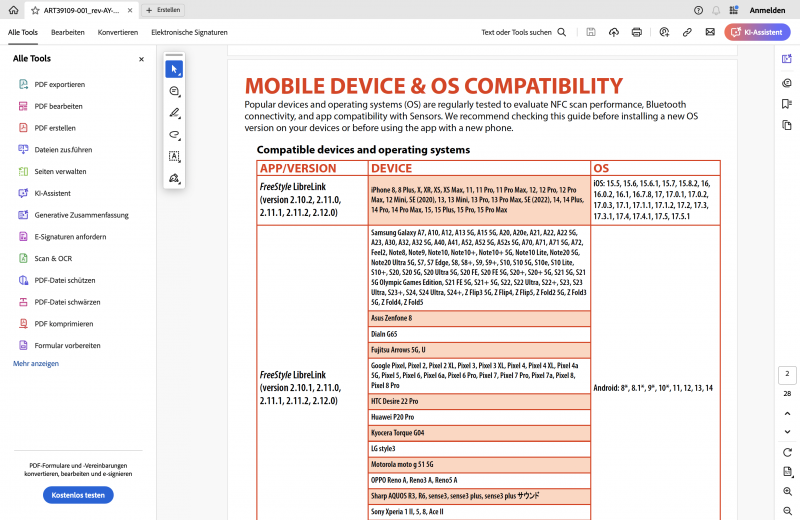Click the Mehr anzeigen link
This screenshot has width=800, height=520.
pyautogui.click(x=36, y=364)
